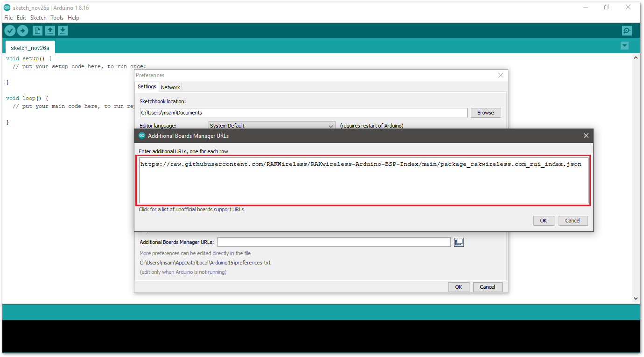Click the Arduino logo in the title bar
The image size is (644, 357).
pyautogui.click(x=7, y=7)
